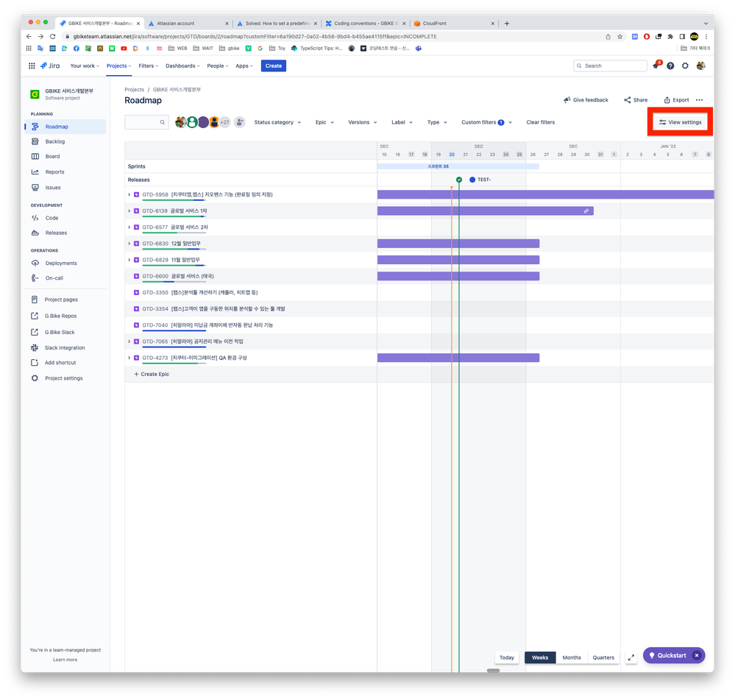Screen dimensions: 735x700
Task: Open your profile avatar menu
Action: point(700,66)
